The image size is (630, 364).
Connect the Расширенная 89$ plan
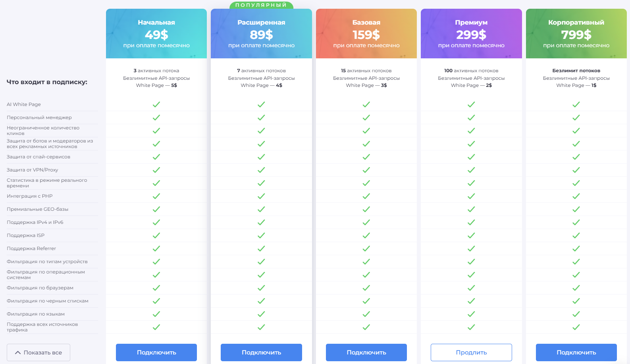click(x=261, y=352)
